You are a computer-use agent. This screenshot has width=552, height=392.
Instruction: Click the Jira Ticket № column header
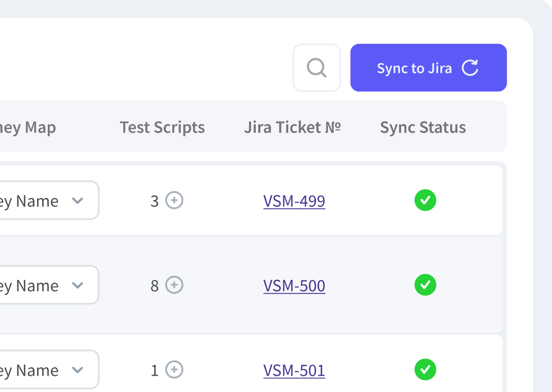click(x=292, y=127)
